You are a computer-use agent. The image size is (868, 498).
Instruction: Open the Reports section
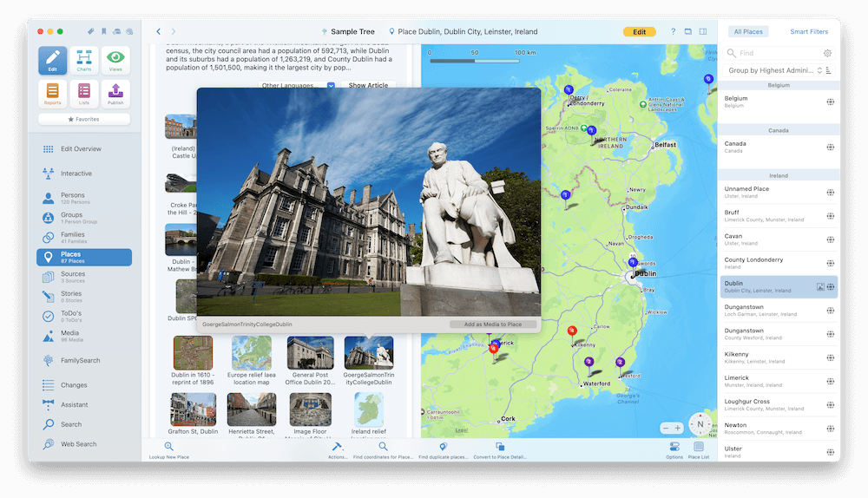(53, 93)
